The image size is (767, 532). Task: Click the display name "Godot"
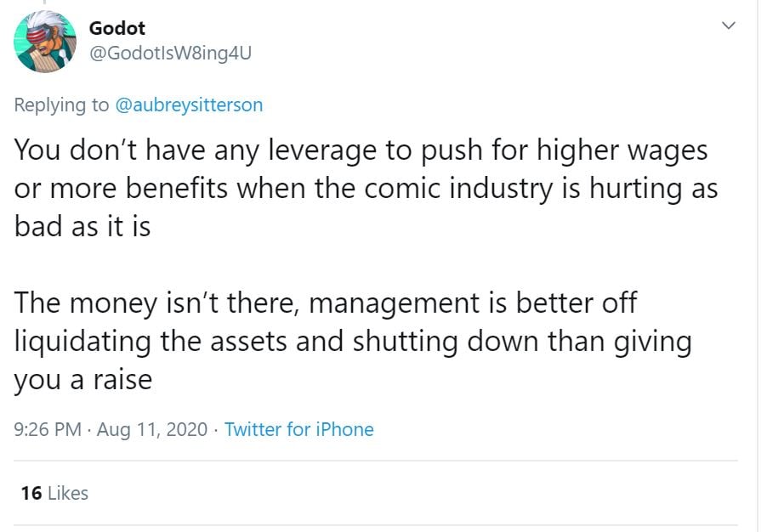click(x=117, y=28)
